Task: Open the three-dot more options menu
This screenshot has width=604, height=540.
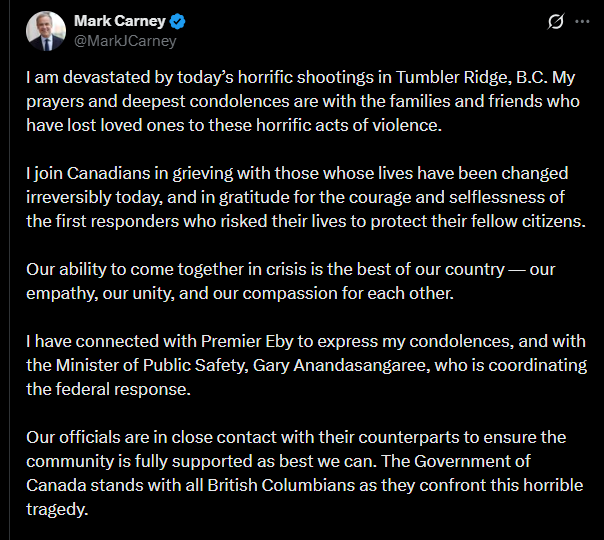Action: pos(580,22)
